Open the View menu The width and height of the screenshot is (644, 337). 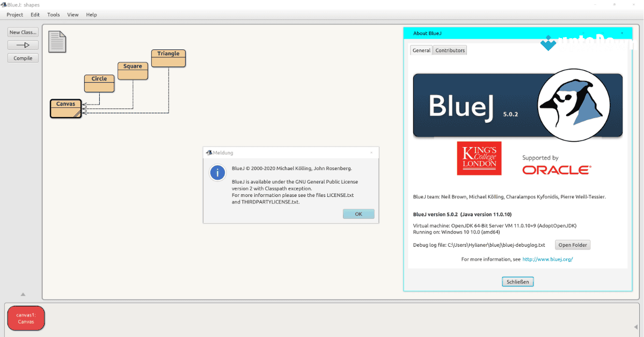(x=72, y=14)
